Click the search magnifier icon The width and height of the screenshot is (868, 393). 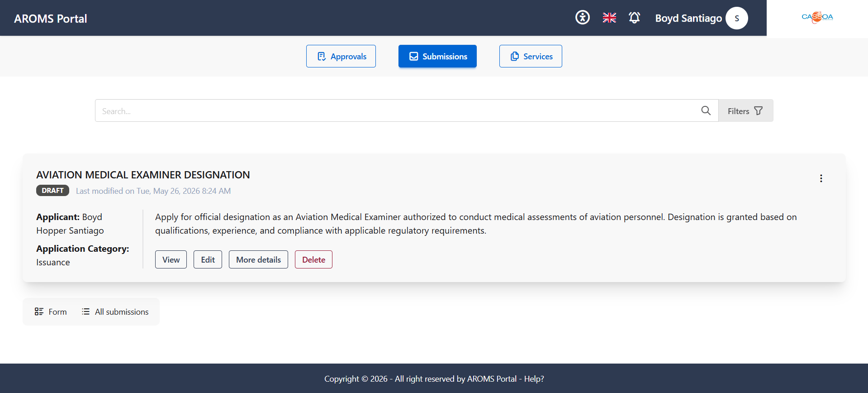pos(706,110)
